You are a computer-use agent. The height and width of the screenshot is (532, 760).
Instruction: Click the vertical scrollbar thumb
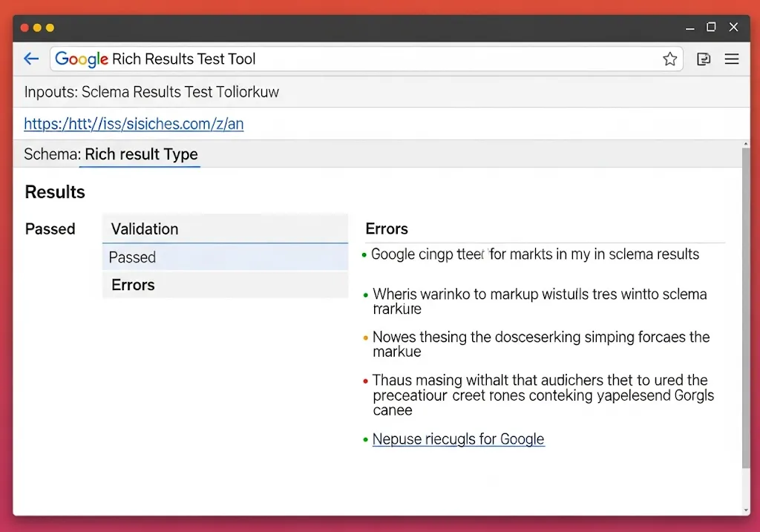pos(745,308)
